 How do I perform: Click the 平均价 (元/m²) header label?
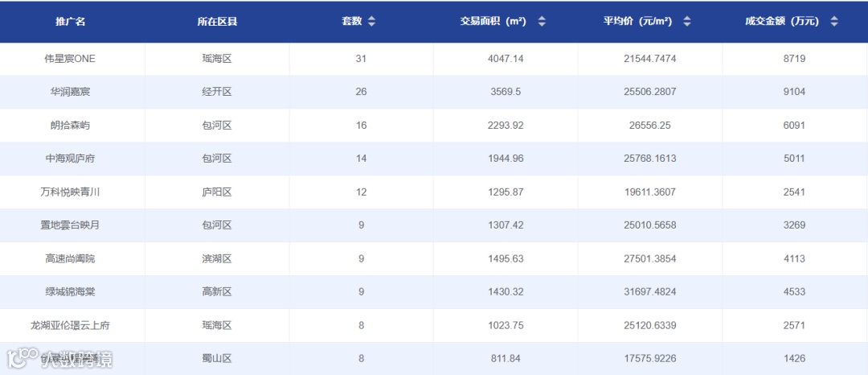(637, 22)
